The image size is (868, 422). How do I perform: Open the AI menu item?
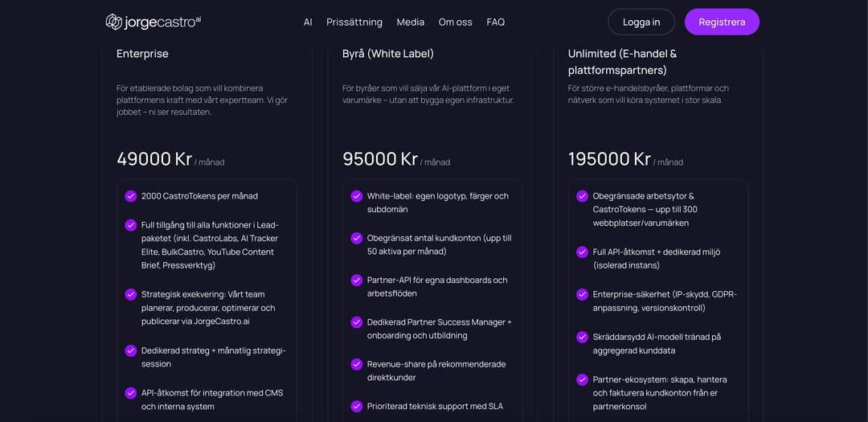pos(308,23)
